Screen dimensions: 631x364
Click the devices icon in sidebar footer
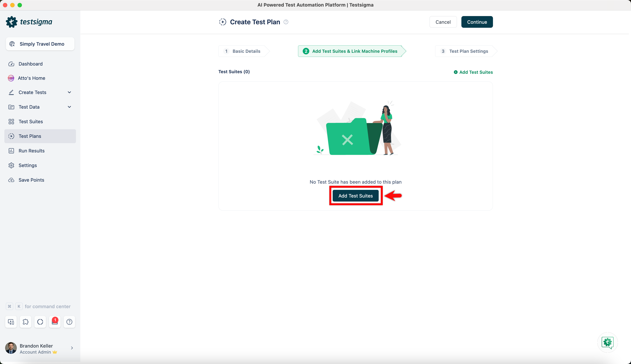[x=11, y=322]
